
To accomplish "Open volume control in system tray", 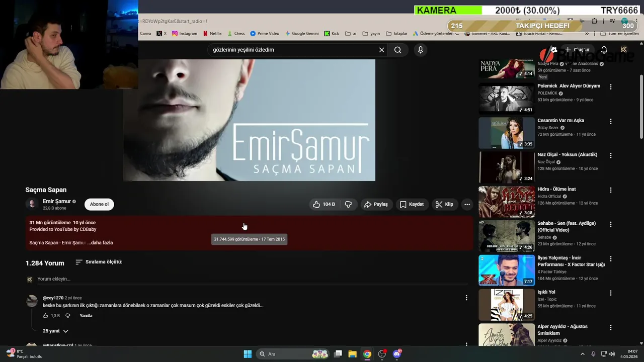I will tap(612, 354).
